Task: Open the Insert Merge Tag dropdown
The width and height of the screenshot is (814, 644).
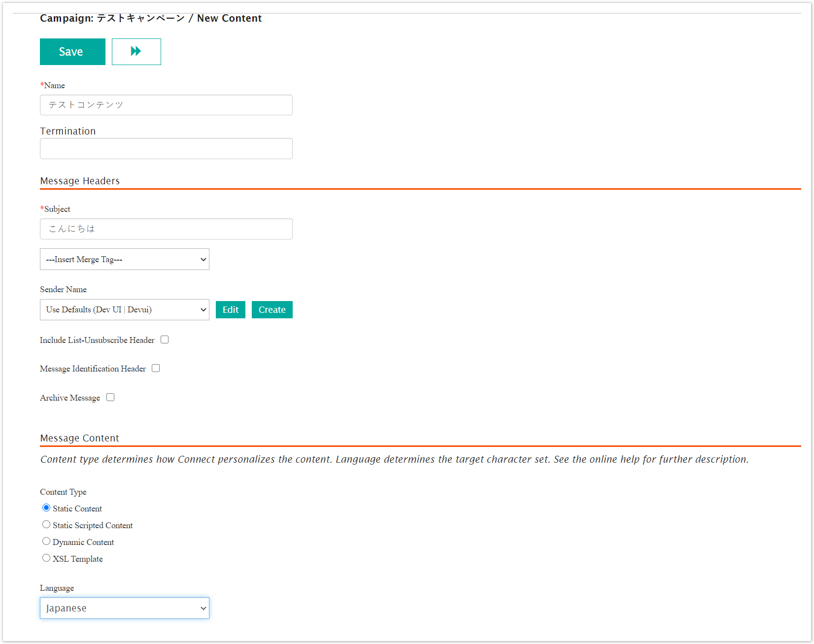Action: point(124,260)
